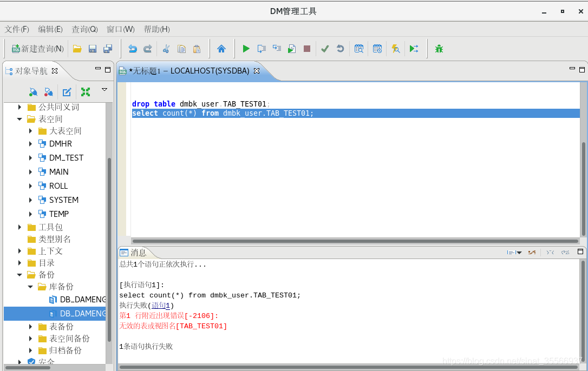Click the disconnect icon with red mark in navigator
The image size is (588, 371).
point(48,92)
